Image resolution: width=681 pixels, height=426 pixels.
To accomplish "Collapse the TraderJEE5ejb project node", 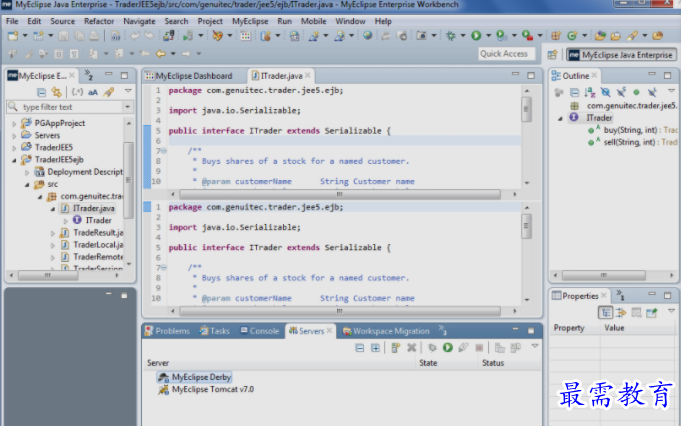I will point(14,160).
